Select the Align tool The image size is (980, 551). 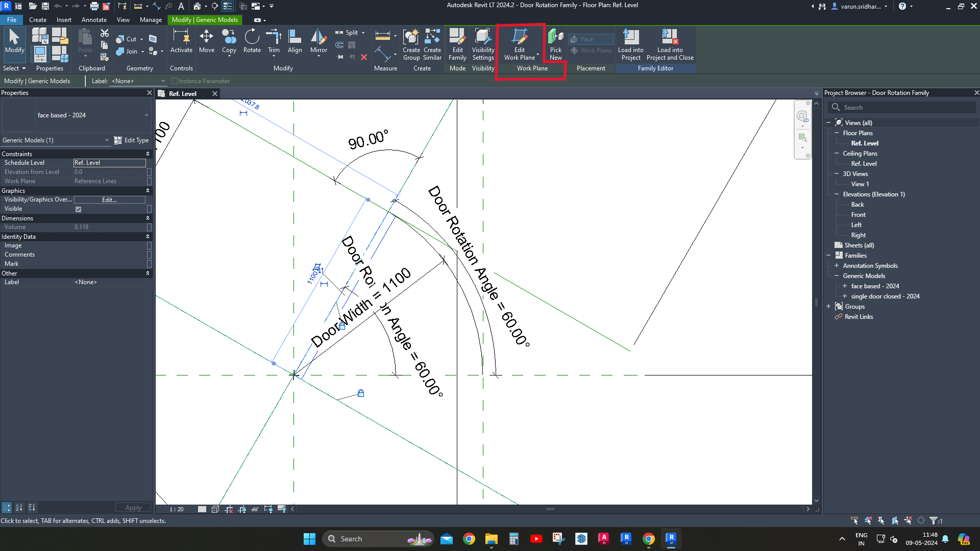[295, 41]
